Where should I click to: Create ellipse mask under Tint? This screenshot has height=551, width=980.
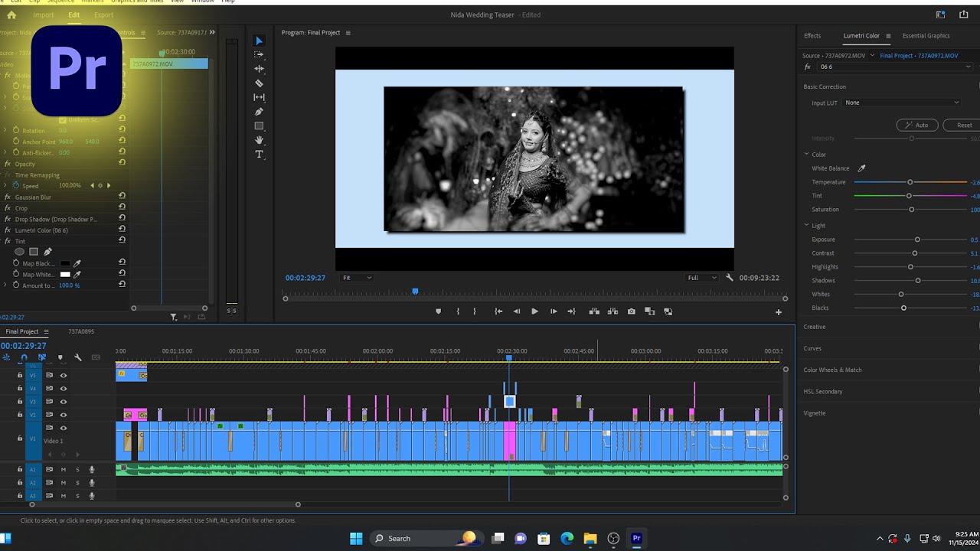pyautogui.click(x=20, y=252)
